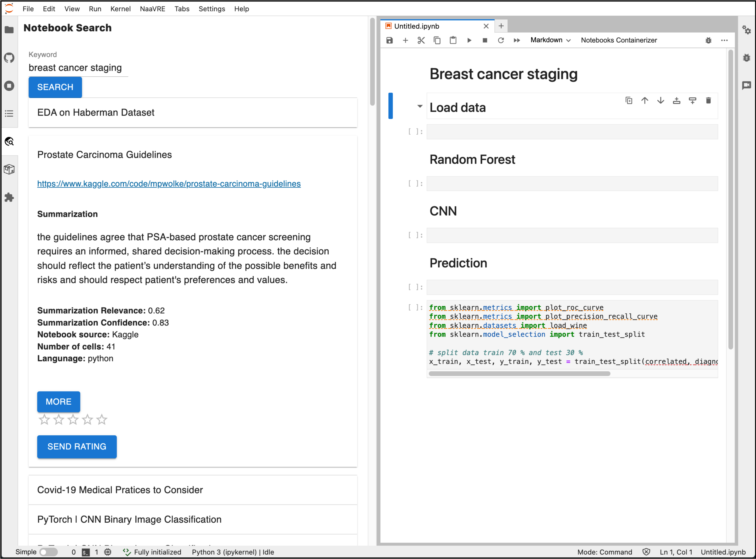Select the first rating star
Image resolution: width=756 pixels, height=559 pixels.
44,420
